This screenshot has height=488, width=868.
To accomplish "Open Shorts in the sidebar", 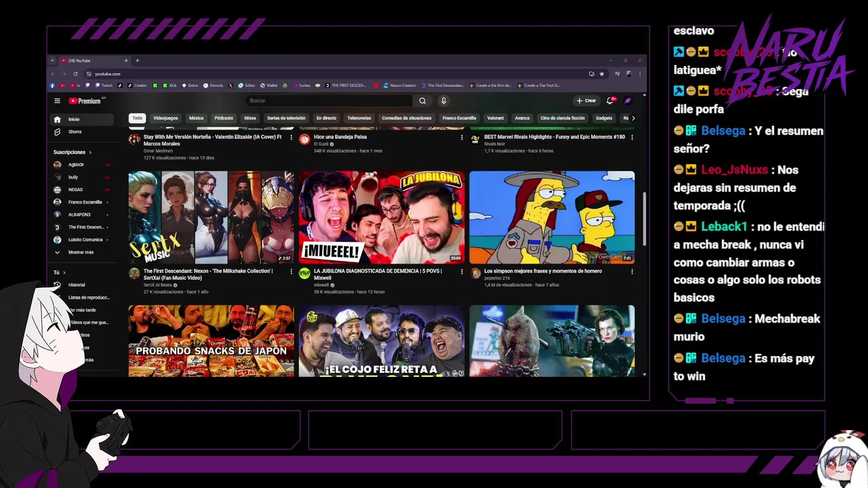I will [x=83, y=131].
